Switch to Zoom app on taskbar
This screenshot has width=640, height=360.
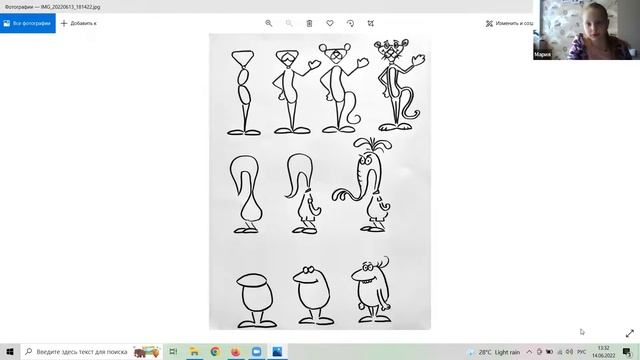pyautogui.click(x=256, y=351)
